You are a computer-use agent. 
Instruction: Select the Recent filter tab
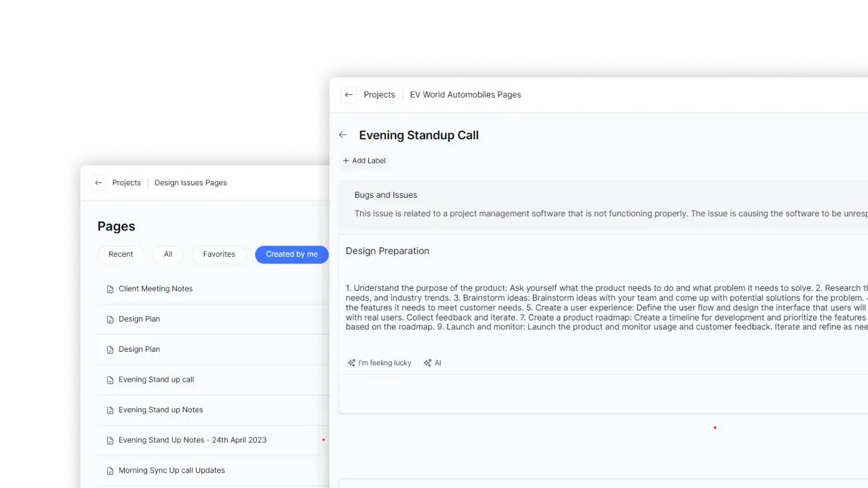tap(121, 254)
